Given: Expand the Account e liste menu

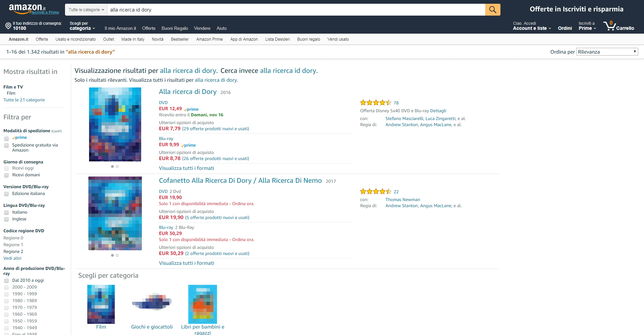Looking at the screenshot, I should pos(532,28).
